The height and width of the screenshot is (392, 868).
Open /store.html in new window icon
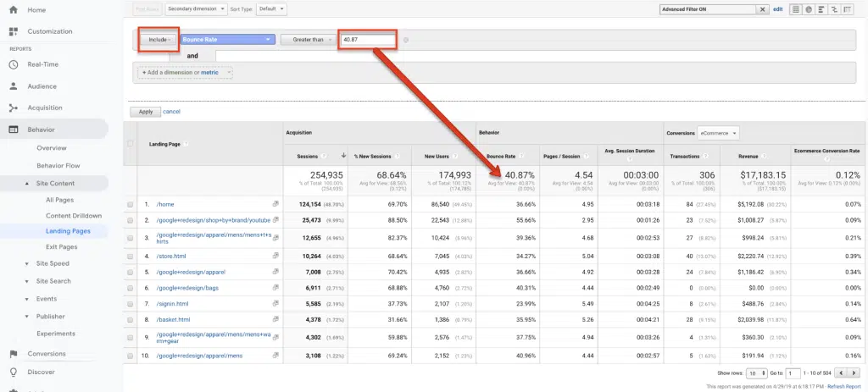(x=275, y=256)
